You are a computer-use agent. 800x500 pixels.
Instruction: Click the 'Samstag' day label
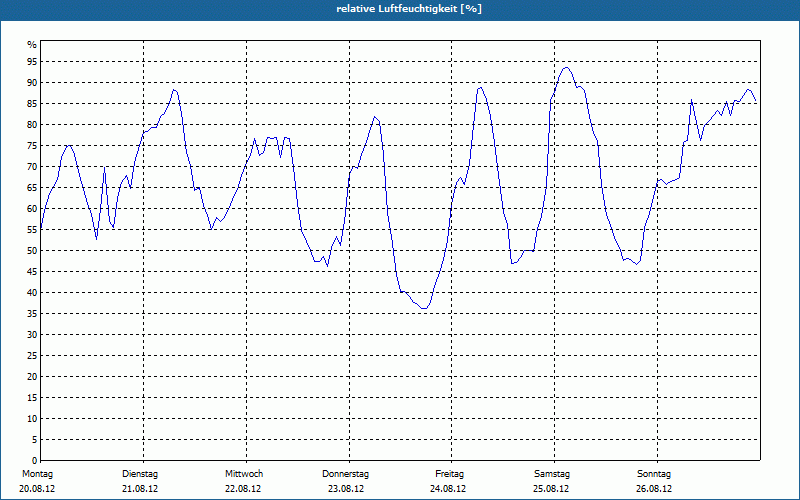click(552, 474)
